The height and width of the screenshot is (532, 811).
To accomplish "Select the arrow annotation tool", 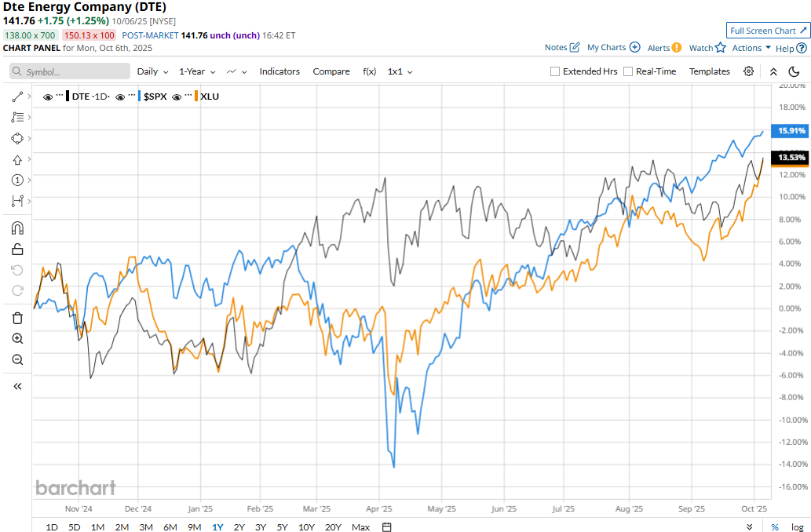I will click(17, 160).
